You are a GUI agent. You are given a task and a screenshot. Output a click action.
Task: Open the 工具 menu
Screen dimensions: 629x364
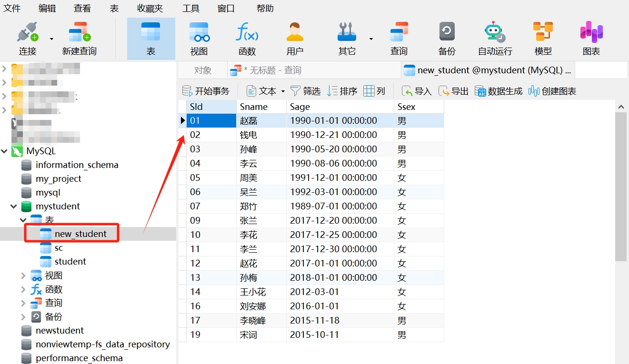(191, 8)
